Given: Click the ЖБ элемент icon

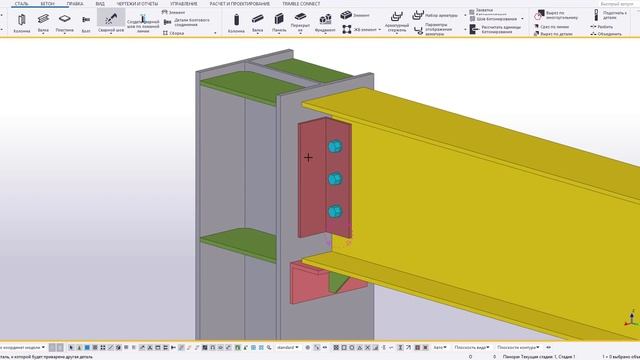Looking at the screenshot, I should (x=347, y=29).
